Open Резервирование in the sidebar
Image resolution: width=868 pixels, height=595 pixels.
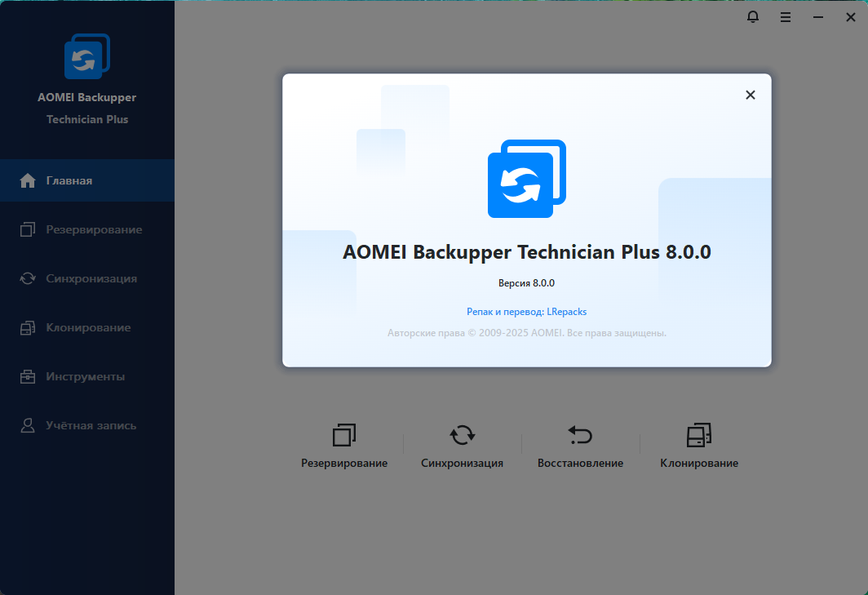point(87,229)
